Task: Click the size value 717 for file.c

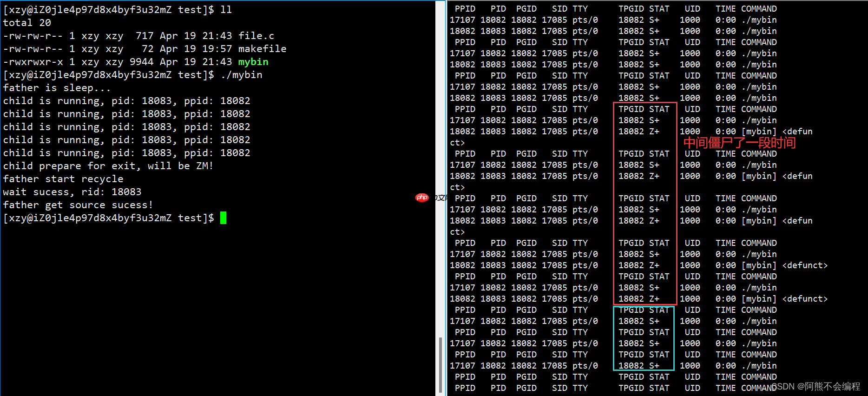Action: (x=145, y=36)
